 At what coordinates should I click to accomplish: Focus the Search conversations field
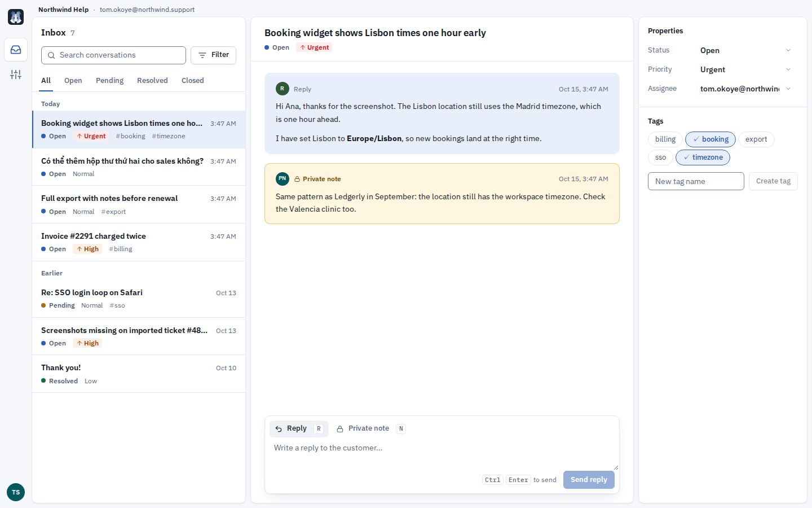pos(113,55)
